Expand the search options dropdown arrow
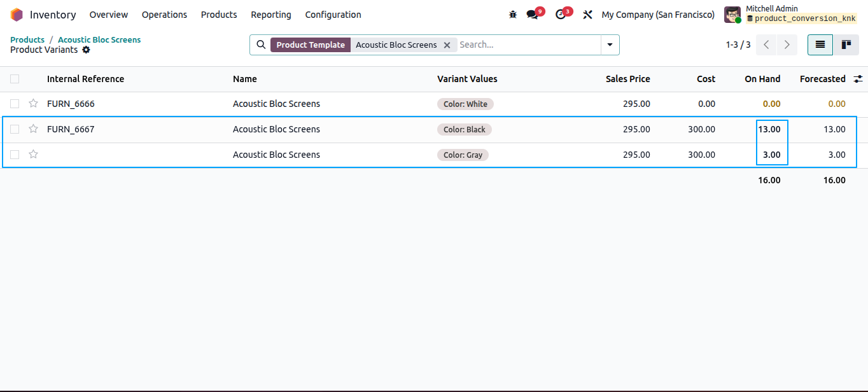This screenshot has height=392, width=868. click(610, 45)
